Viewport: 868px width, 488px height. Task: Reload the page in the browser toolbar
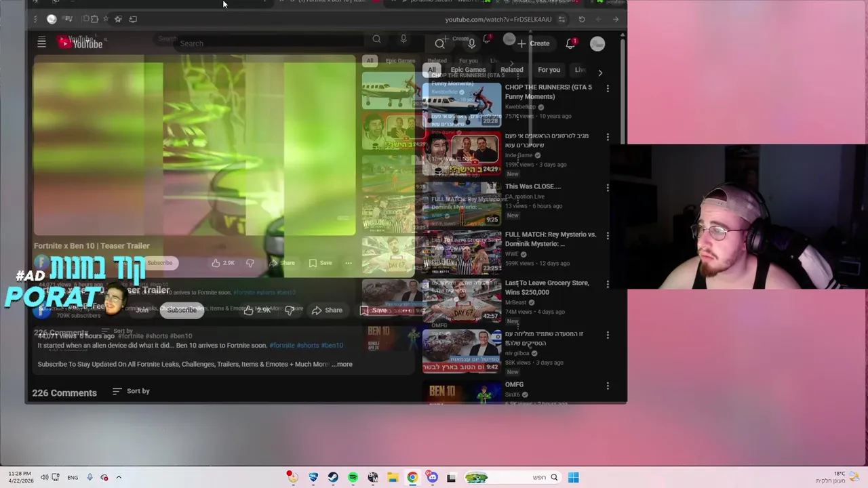click(x=582, y=19)
